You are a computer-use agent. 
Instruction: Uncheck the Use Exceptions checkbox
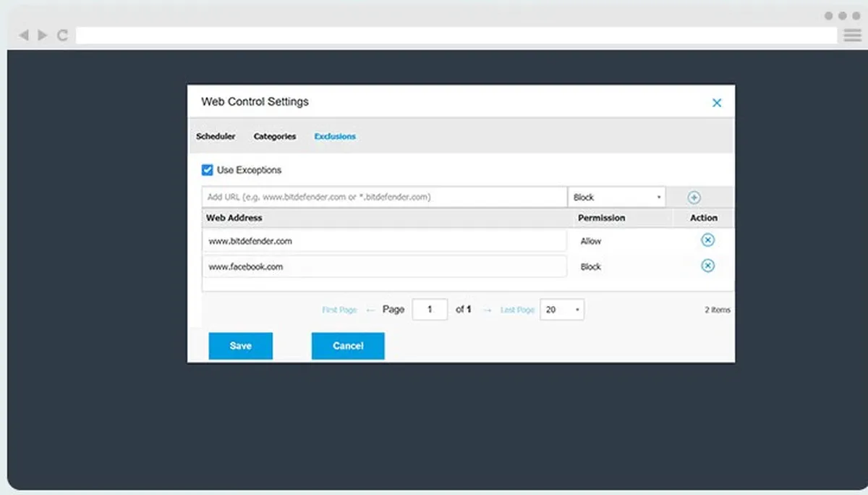207,170
